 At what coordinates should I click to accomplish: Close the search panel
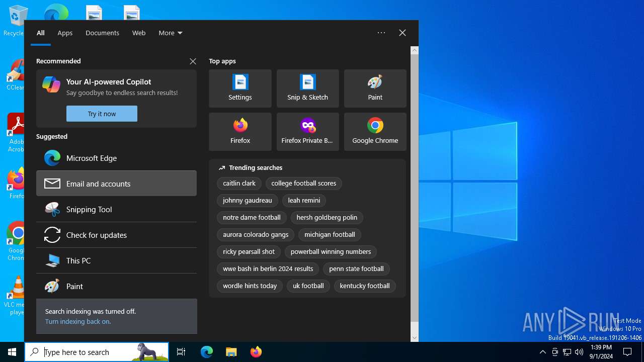[x=403, y=33]
